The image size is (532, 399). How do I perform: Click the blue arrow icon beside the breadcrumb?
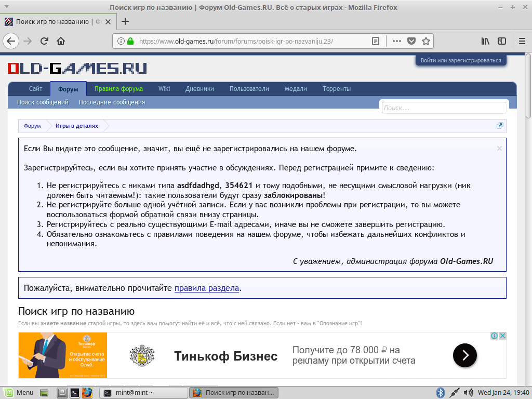click(499, 125)
